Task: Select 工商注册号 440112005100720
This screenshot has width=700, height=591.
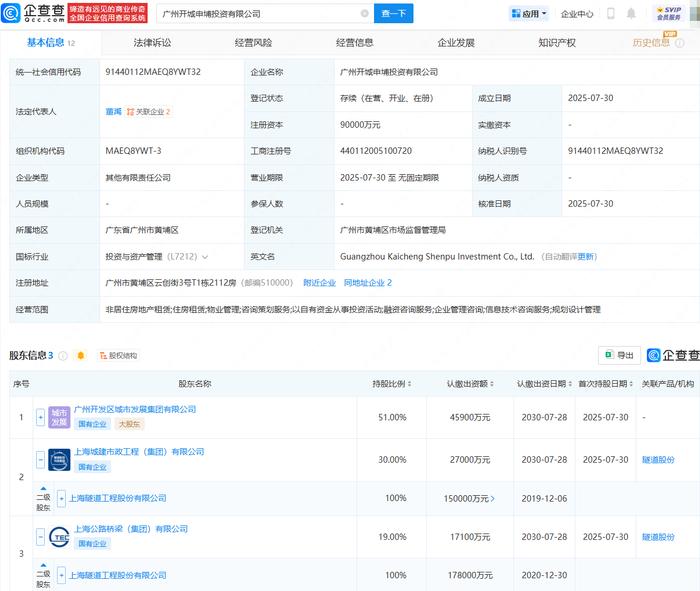Action: click(x=376, y=151)
